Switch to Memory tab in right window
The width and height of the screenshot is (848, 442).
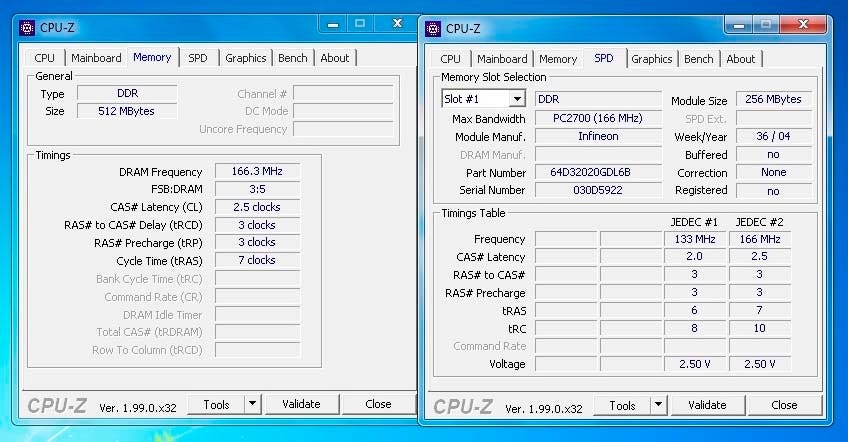coord(558,59)
